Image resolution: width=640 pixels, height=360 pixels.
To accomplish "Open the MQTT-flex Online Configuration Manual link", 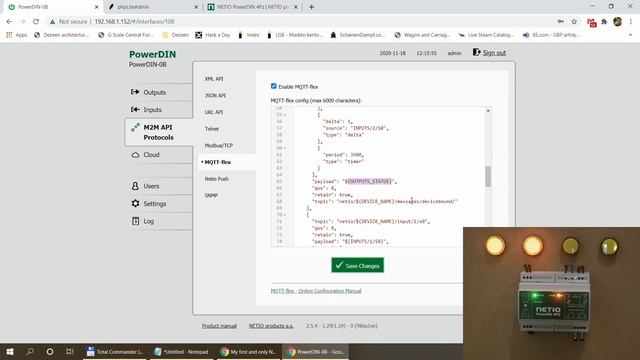I will pyautogui.click(x=316, y=291).
